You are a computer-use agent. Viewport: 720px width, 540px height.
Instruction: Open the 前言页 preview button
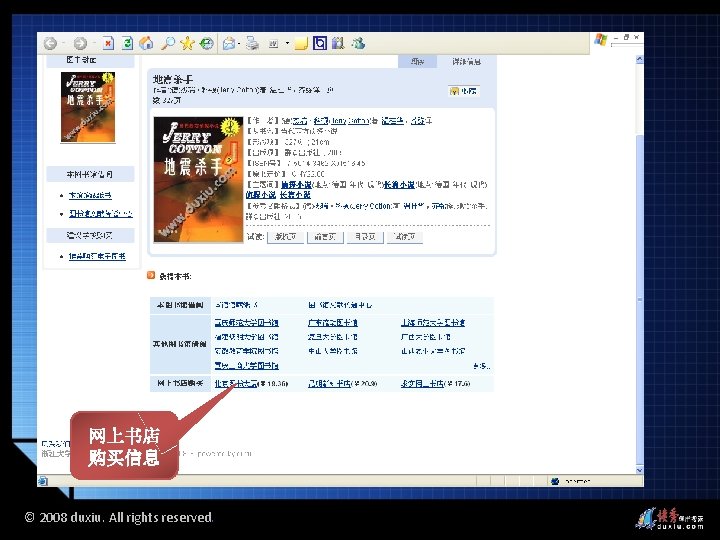pyautogui.click(x=325, y=237)
